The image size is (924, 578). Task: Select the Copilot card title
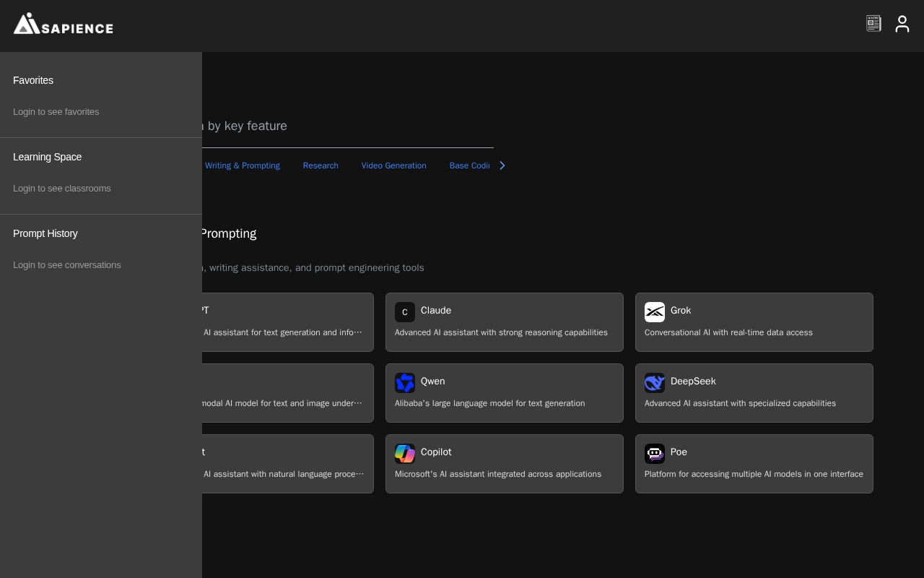pyautogui.click(x=436, y=452)
